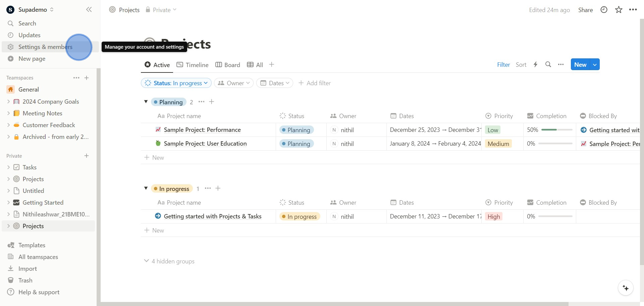Add a private page with plus icon
Screen dimensions: 644x306
click(x=87, y=156)
